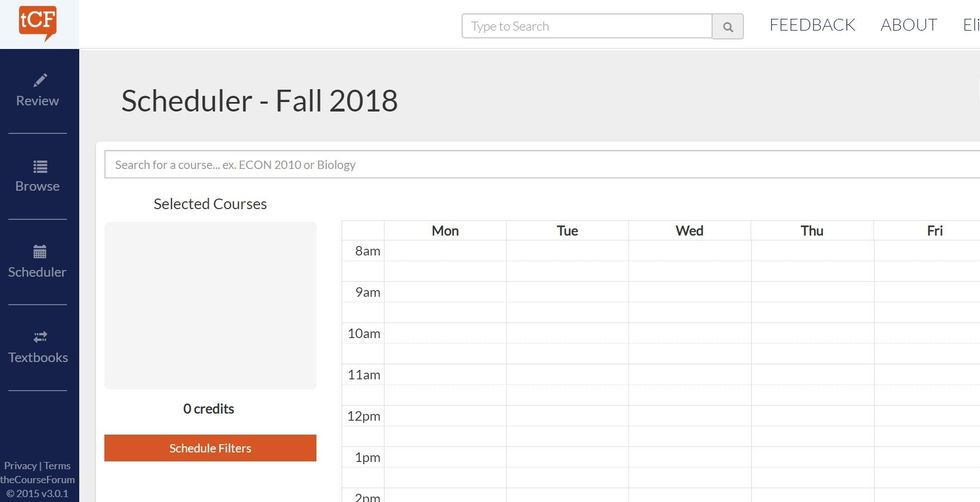Viewport: 980px width, 502px height.
Task: Click the empty Selected Courses box
Action: 210,305
